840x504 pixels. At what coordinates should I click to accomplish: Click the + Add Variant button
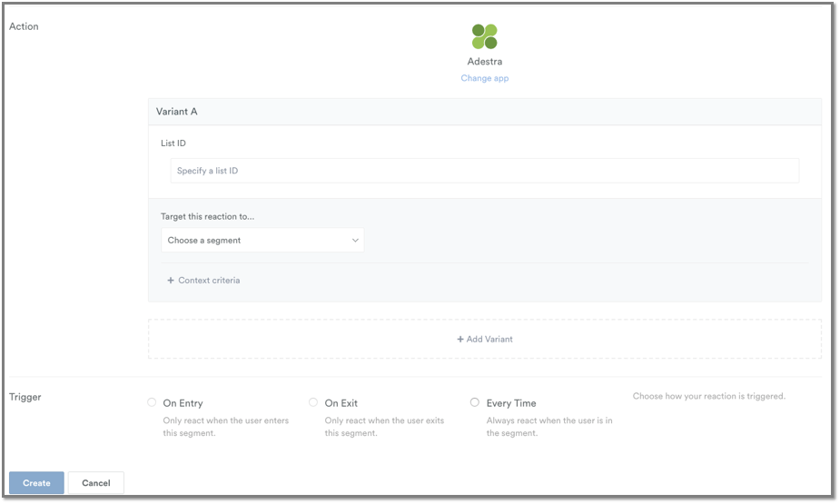484,339
